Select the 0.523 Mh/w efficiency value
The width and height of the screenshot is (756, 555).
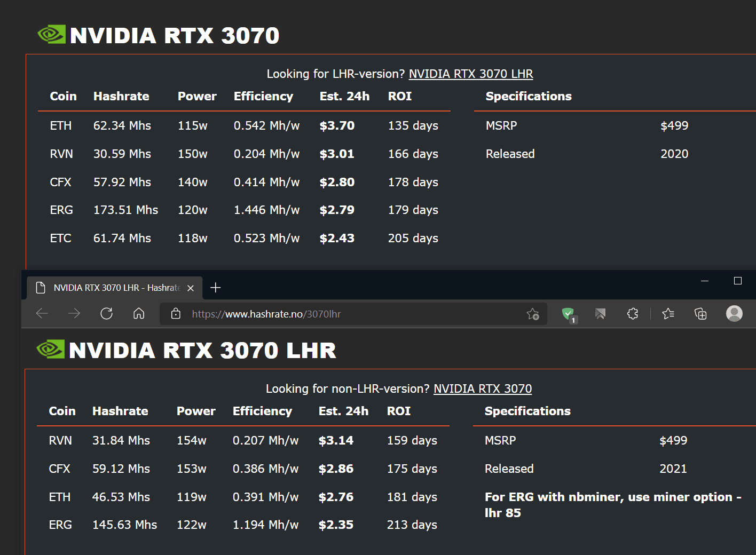(267, 238)
